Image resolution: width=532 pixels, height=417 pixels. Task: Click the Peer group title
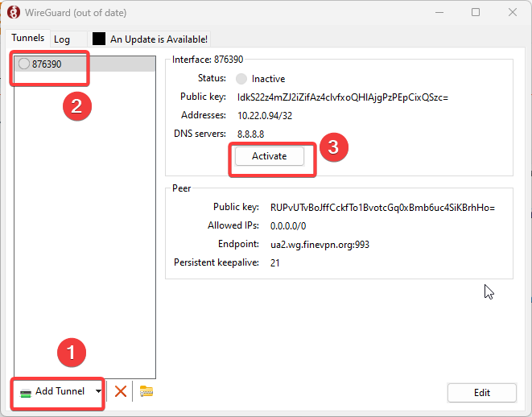click(182, 188)
